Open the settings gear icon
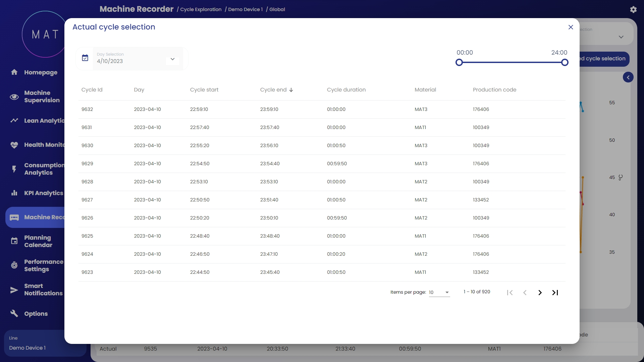 (633, 9)
